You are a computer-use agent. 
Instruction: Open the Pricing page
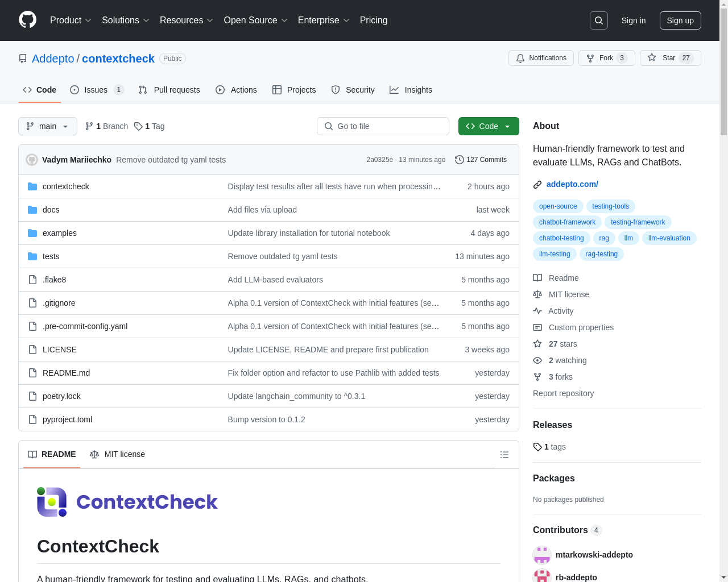pyautogui.click(x=374, y=20)
